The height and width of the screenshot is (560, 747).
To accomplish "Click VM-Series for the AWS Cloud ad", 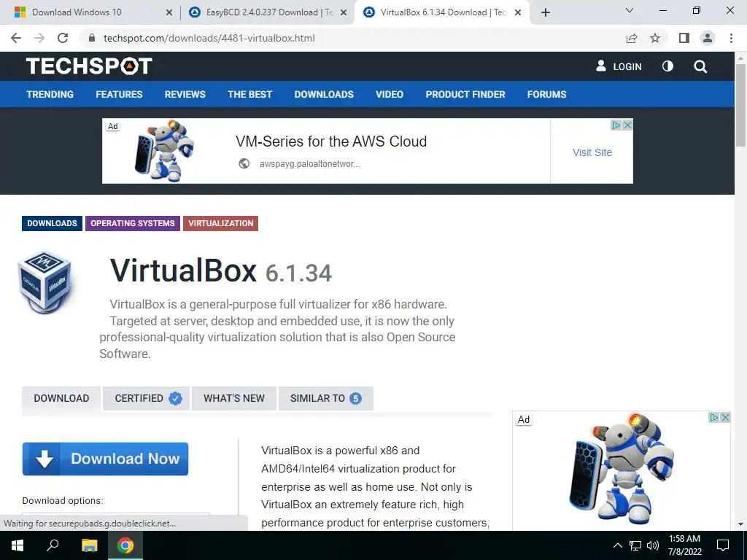I will click(x=331, y=141).
